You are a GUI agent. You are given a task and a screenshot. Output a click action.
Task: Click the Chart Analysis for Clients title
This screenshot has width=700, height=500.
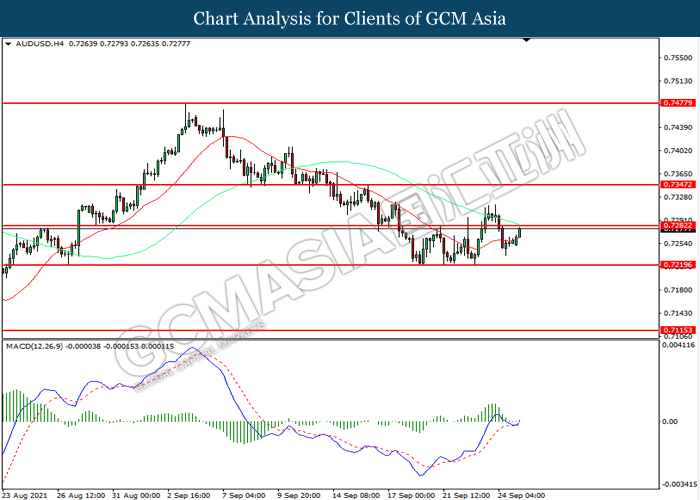(x=350, y=19)
